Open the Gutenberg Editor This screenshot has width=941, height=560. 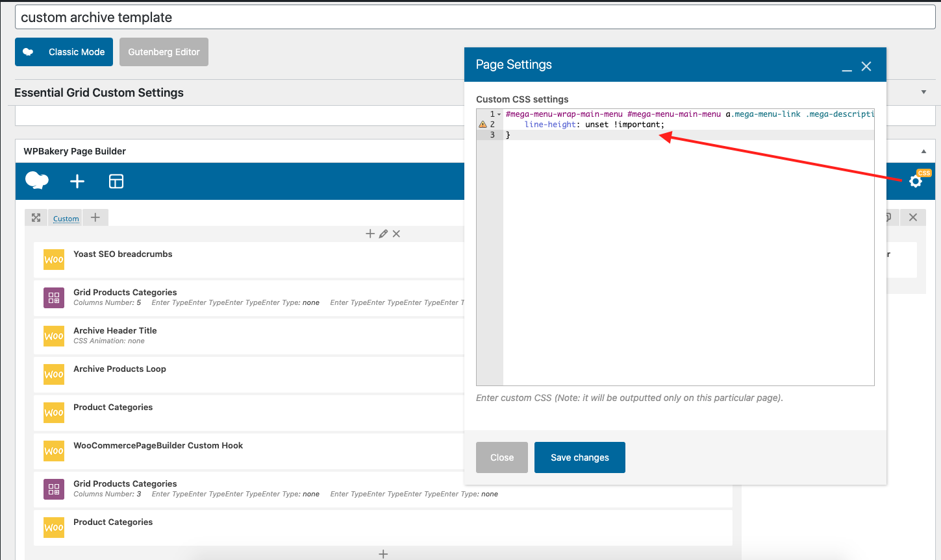point(164,52)
